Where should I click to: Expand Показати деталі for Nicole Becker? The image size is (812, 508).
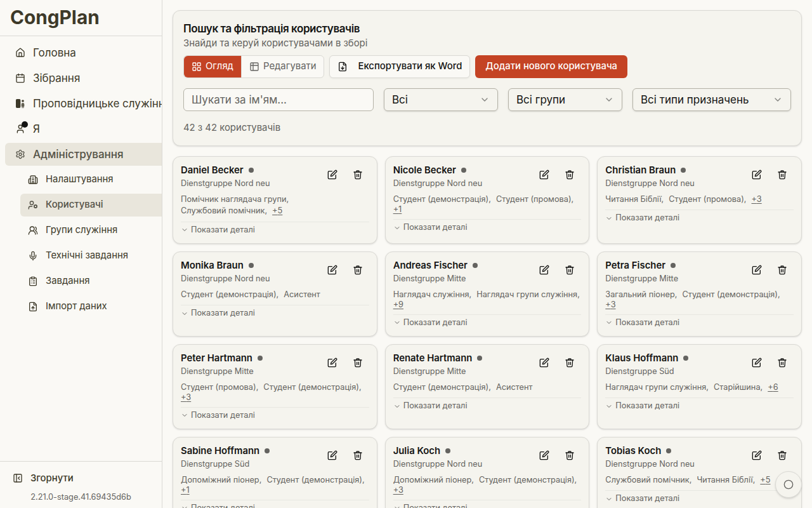click(x=430, y=227)
